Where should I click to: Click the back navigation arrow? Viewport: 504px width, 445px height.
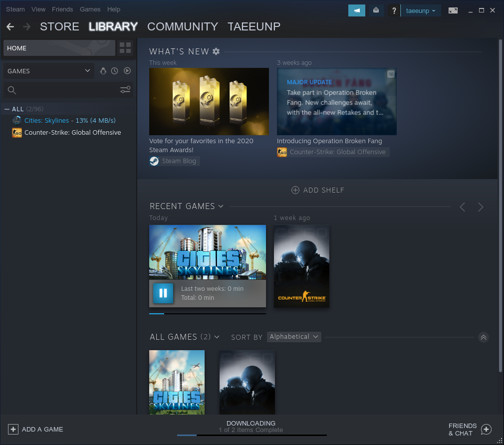click(x=10, y=26)
